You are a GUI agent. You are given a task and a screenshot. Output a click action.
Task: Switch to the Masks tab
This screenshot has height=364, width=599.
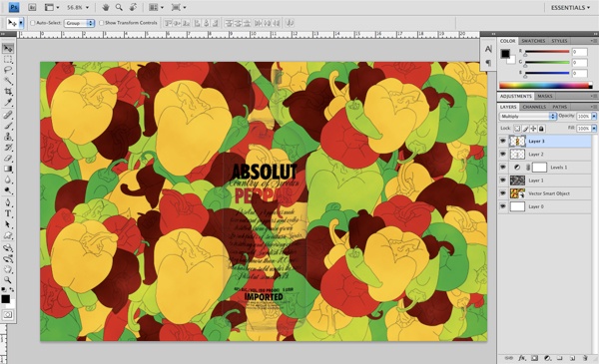click(545, 96)
